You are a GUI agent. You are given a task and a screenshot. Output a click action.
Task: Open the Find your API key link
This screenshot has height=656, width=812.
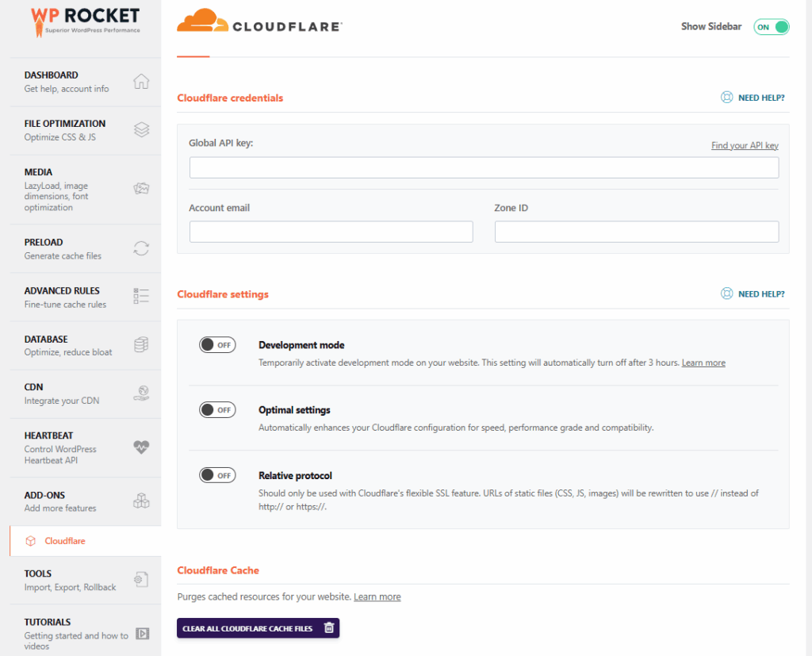744,145
